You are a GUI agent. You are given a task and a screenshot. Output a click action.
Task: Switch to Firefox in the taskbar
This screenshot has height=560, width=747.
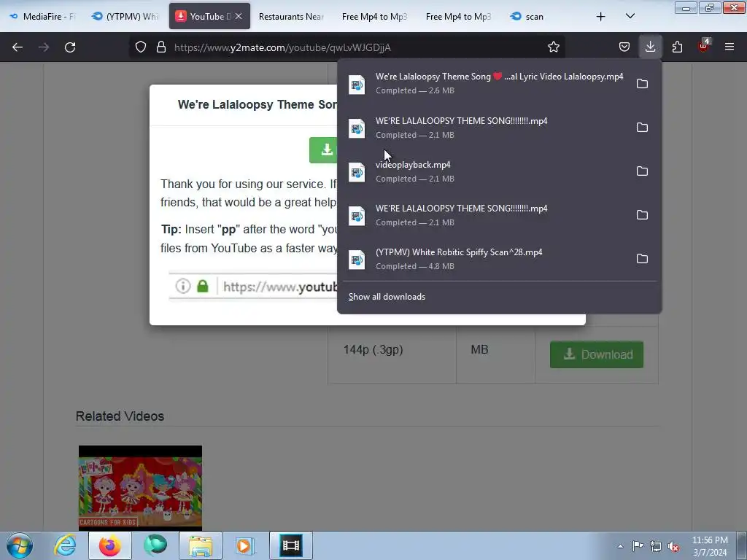point(109,545)
